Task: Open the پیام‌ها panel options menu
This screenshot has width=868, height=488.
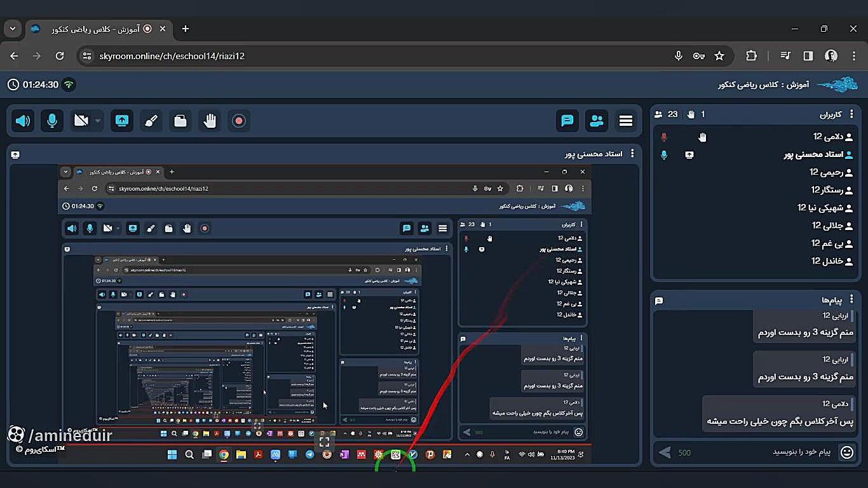Action: [851, 300]
